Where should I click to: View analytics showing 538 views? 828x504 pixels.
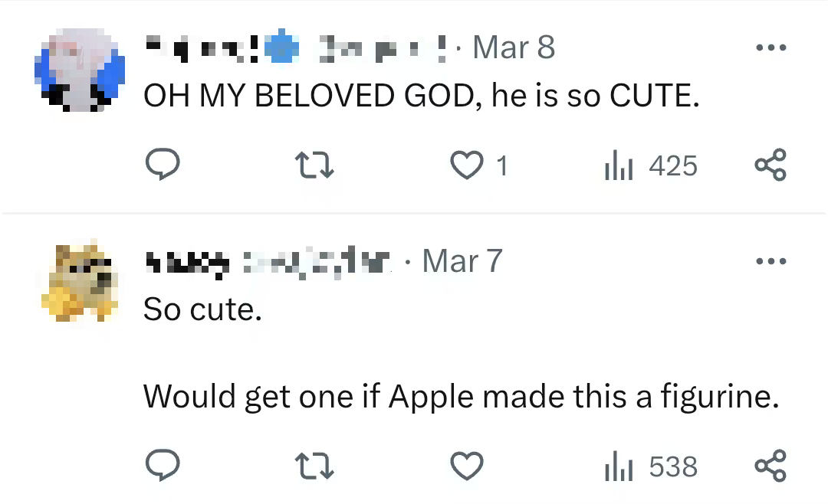click(x=651, y=466)
